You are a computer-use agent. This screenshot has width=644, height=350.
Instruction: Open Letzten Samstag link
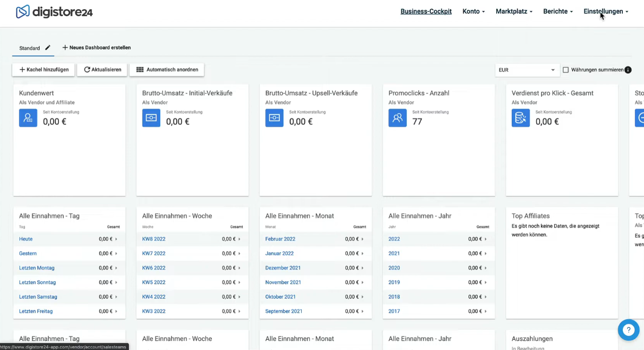click(38, 296)
